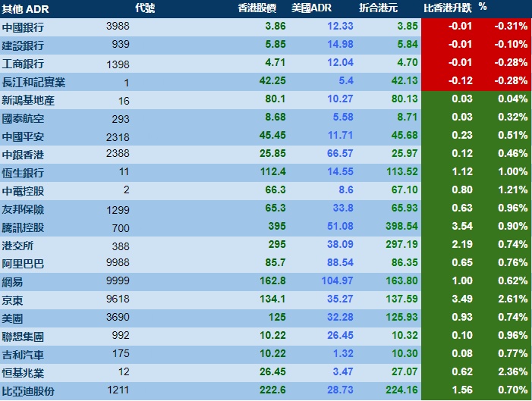532x401 pixels.
Task: Click converted HKD value 27.07
Action: 405,372
